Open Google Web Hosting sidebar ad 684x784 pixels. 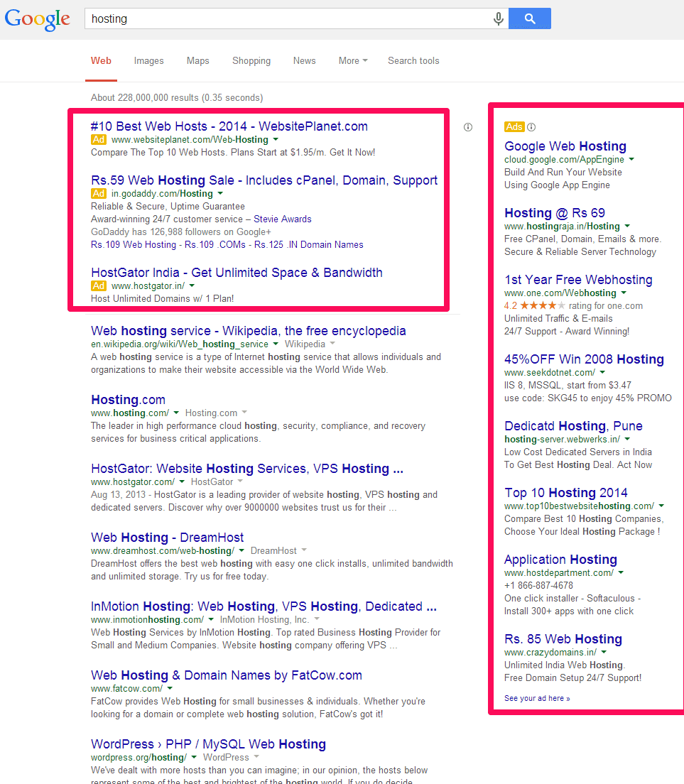pyautogui.click(x=565, y=146)
